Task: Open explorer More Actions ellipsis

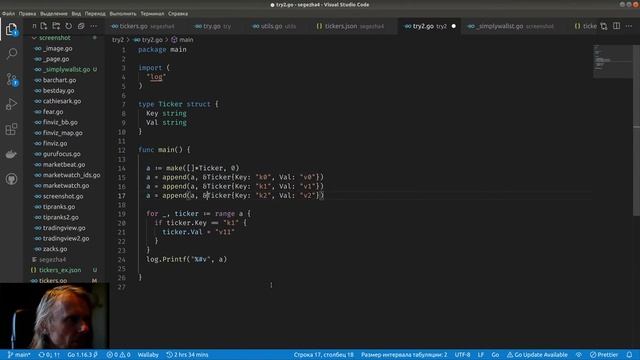Action: coord(93,26)
